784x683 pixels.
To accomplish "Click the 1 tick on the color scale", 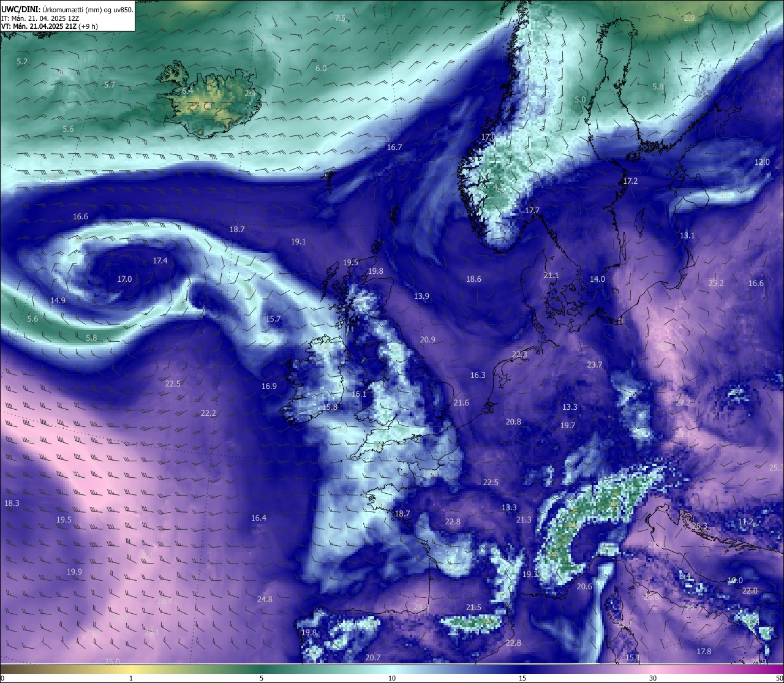I will (131, 678).
